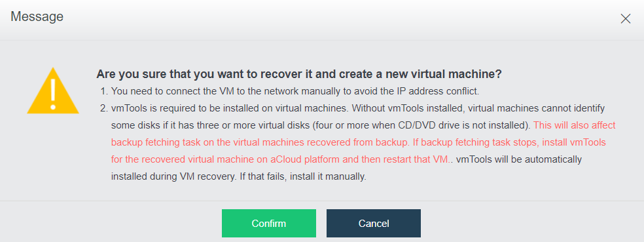Click the line installed during VM recovery
Viewport: 644px width, 242px height.
(x=238, y=177)
